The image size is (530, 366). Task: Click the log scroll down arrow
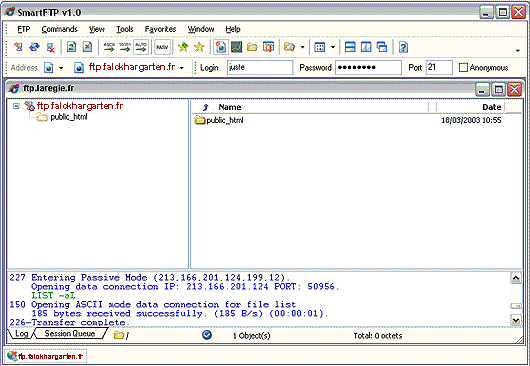tap(516, 320)
